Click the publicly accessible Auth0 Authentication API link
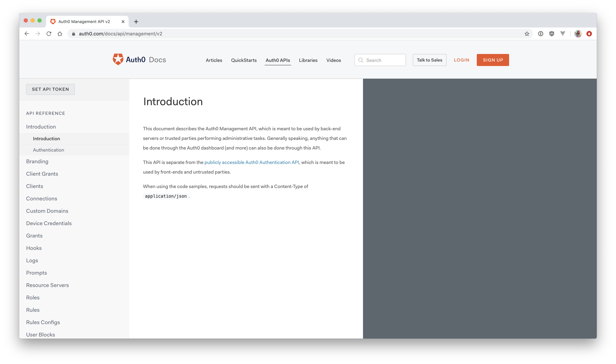The width and height of the screenshot is (616, 364). point(252,162)
